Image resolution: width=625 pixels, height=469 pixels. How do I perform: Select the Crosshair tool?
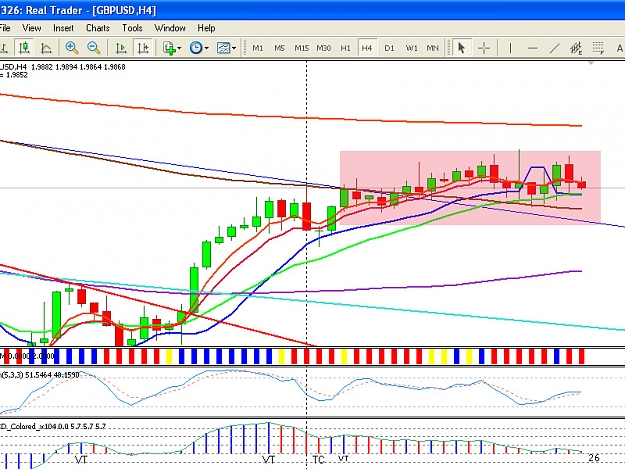tap(484, 48)
